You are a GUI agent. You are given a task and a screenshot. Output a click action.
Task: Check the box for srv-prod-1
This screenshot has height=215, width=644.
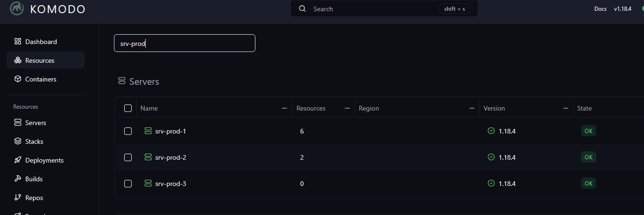(128, 131)
